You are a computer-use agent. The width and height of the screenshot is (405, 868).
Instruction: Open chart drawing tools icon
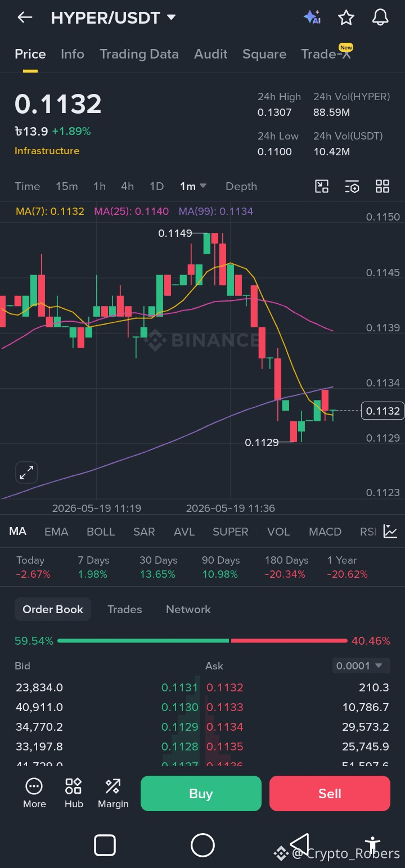tap(322, 187)
